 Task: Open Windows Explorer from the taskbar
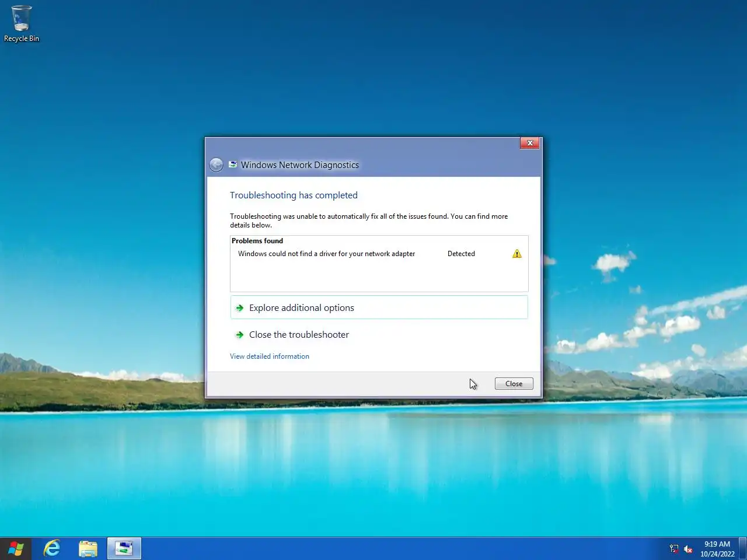click(x=88, y=549)
